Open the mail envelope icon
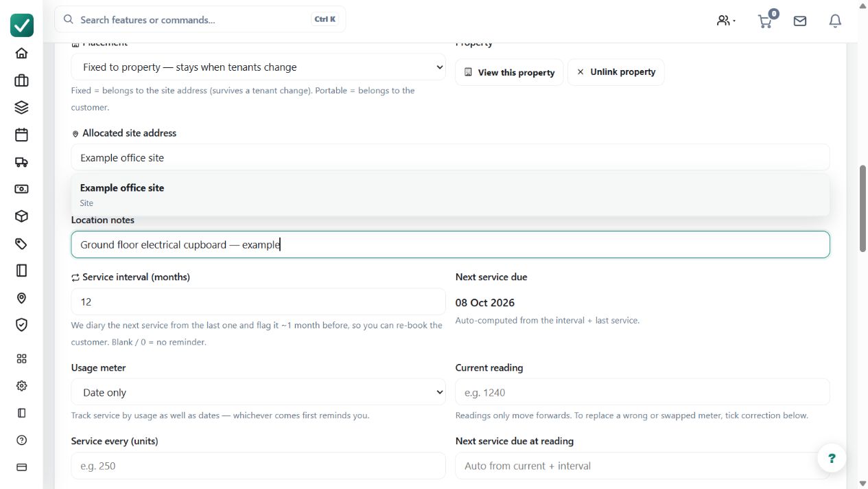868x489 pixels. (800, 21)
